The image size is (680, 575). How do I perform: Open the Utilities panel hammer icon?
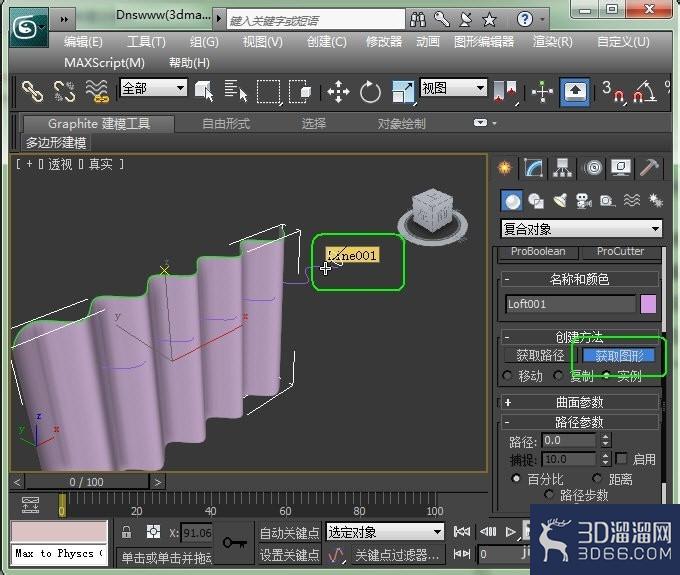[649, 167]
